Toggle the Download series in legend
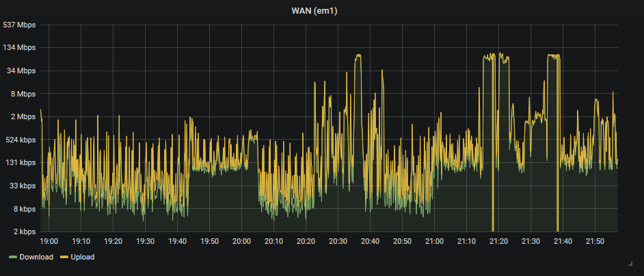This screenshot has height=276, width=644. coord(36,257)
